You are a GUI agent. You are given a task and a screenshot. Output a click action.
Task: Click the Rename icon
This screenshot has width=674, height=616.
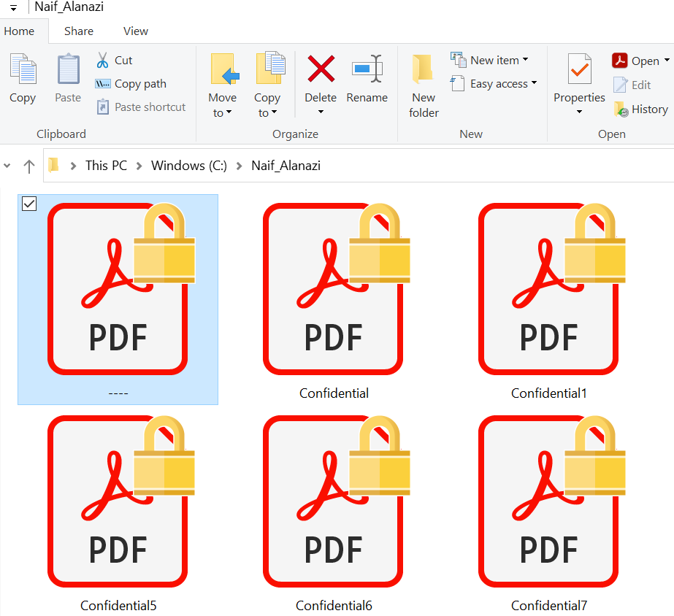tap(367, 69)
